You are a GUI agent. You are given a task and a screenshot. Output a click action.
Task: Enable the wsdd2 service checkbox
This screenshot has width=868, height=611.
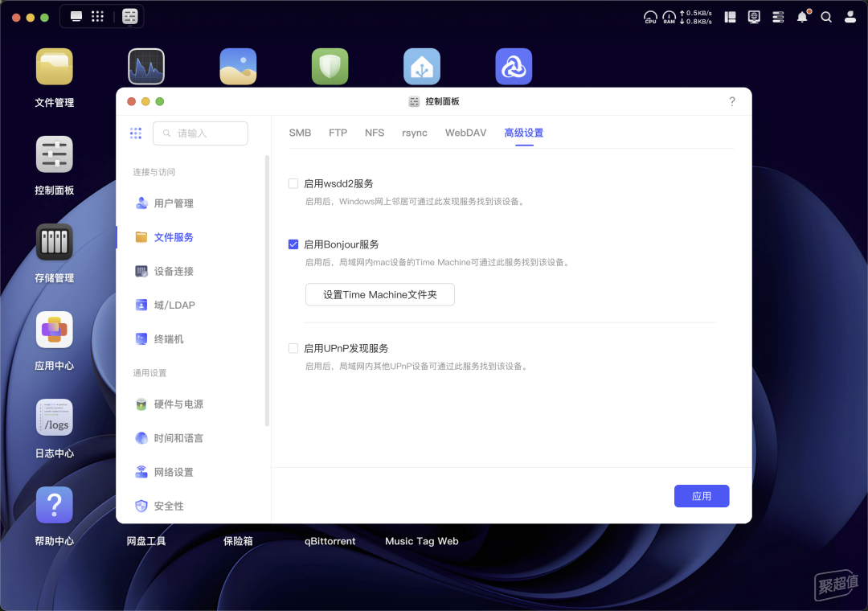point(293,183)
